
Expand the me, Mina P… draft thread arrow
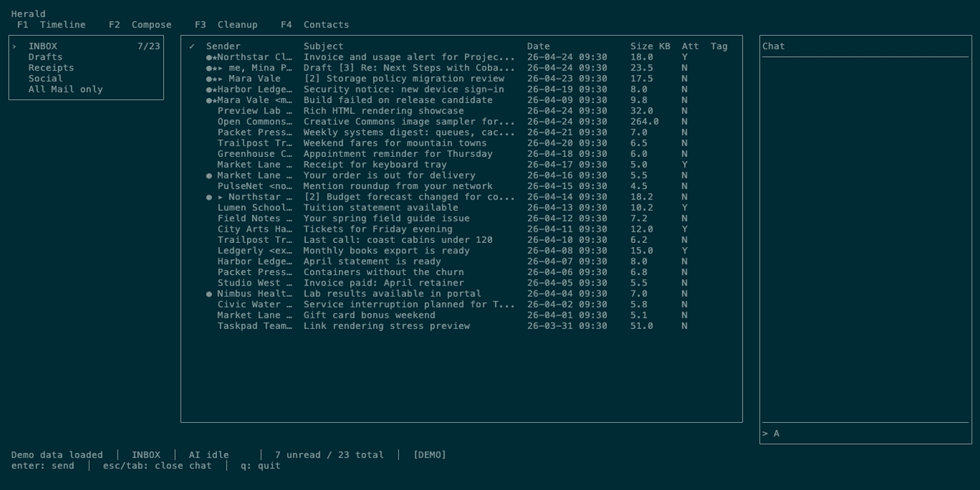[x=220, y=68]
